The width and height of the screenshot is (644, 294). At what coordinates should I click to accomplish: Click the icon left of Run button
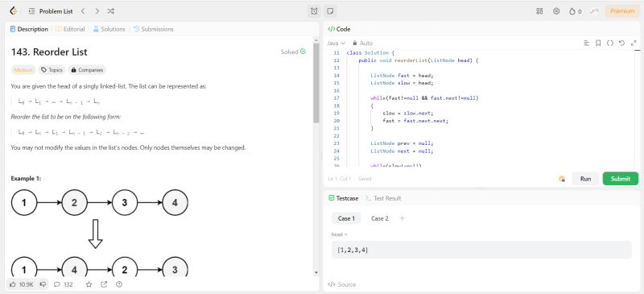pyautogui.click(x=562, y=179)
